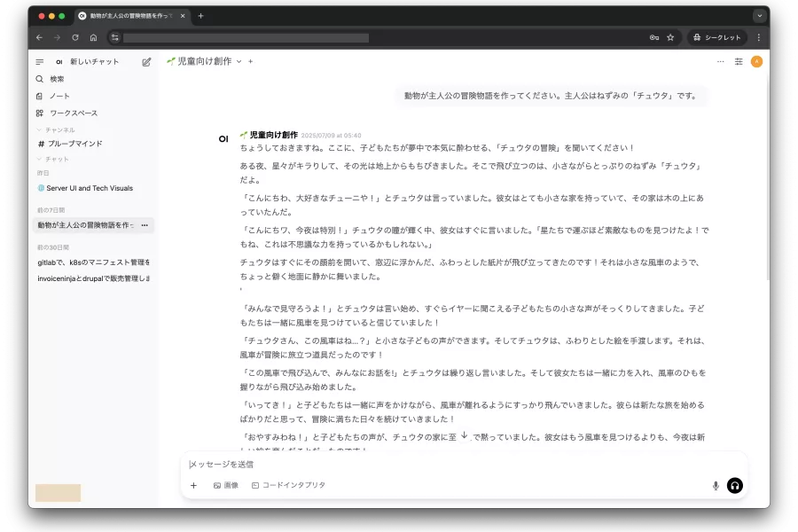The width and height of the screenshot is (798, 532).
Task: Start a new chat with the pencil icon
Action: (146, 61)
